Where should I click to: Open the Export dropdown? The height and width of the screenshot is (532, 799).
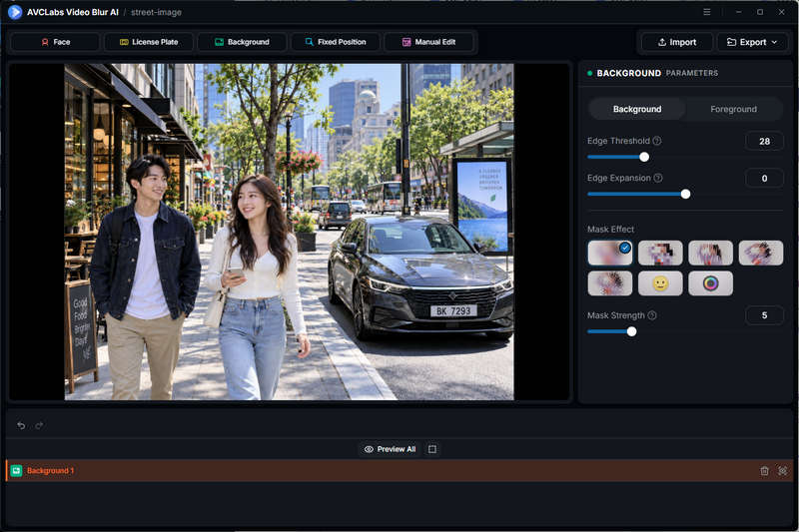752,42
